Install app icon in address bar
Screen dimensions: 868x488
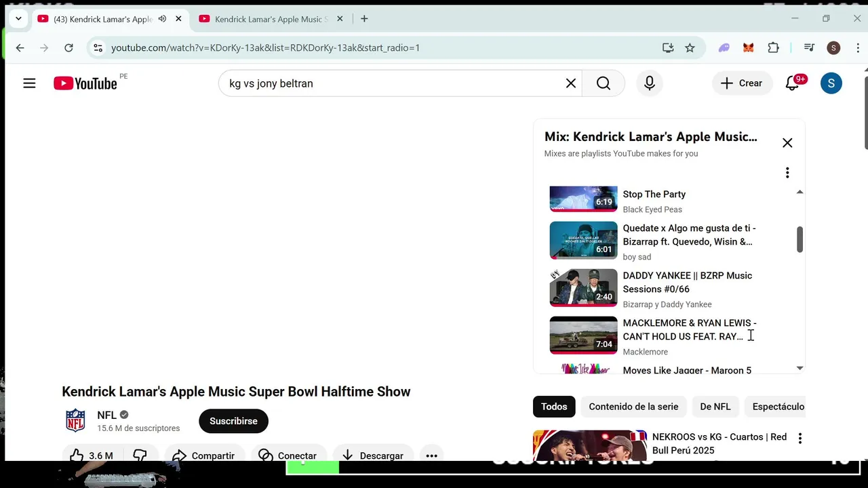pos(668,47)
